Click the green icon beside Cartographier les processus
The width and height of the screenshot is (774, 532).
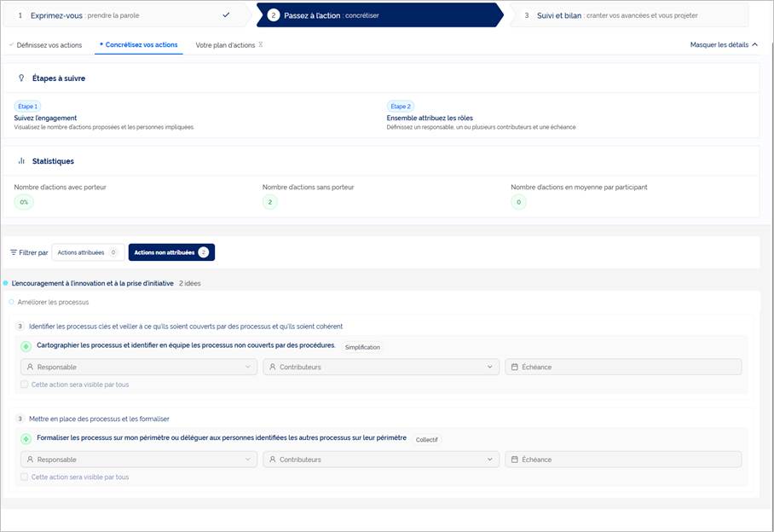click(x=26, y=346)
